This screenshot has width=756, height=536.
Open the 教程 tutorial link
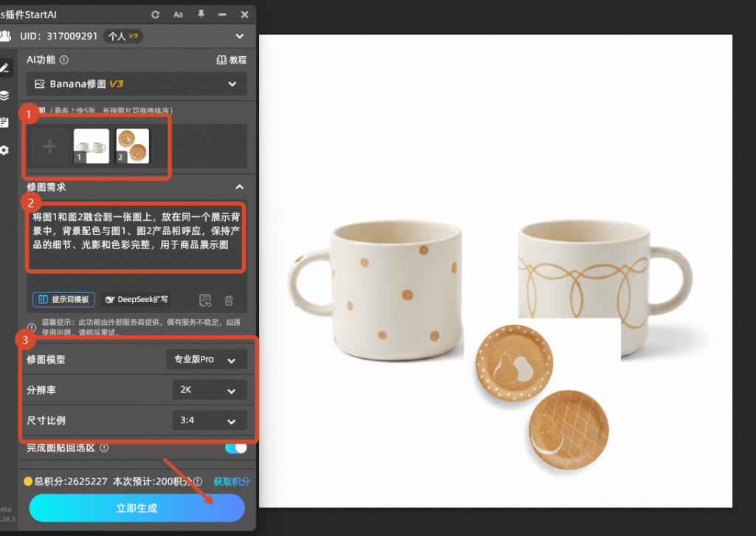231,60
